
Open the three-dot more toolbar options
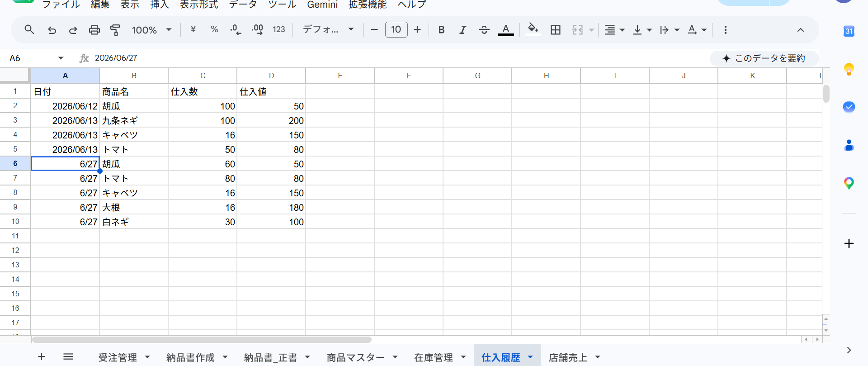[x=726, y=30]
